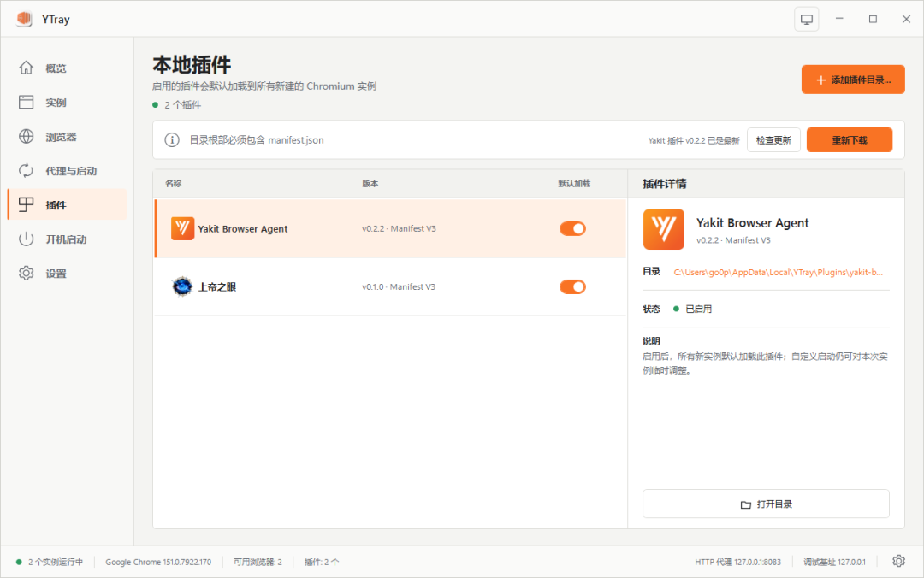924x578 pixels.
Task: Click the plus icon in 添加插件目录 button
Action: (x=820, y=80)
